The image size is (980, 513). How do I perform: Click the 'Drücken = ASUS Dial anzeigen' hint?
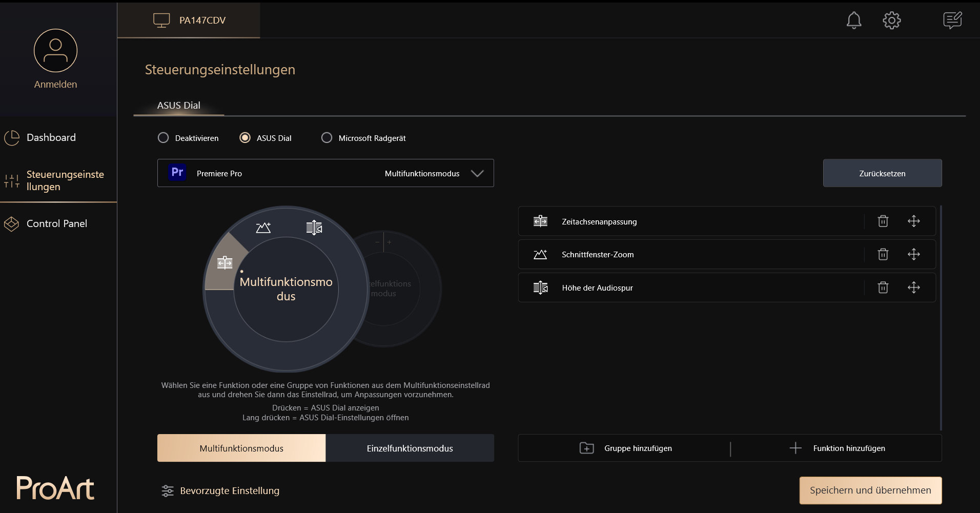pos(325,408)
